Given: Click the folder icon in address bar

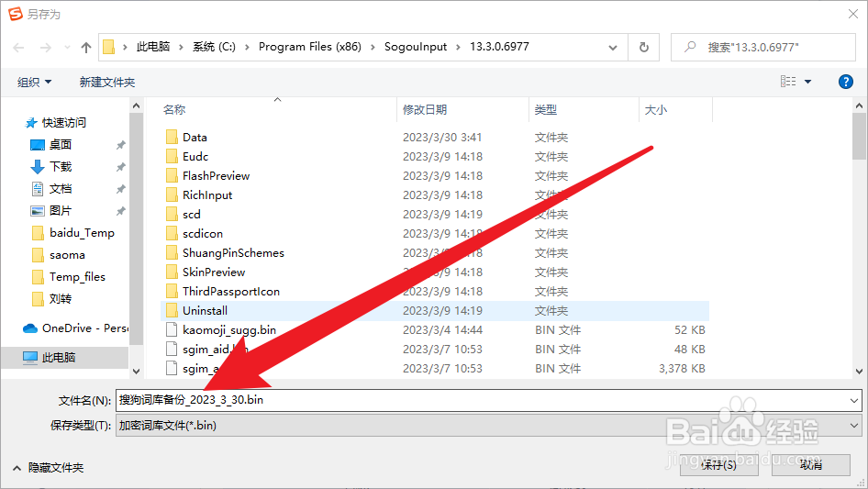Looking at the screenshot, I should click(x=109, y=47).
